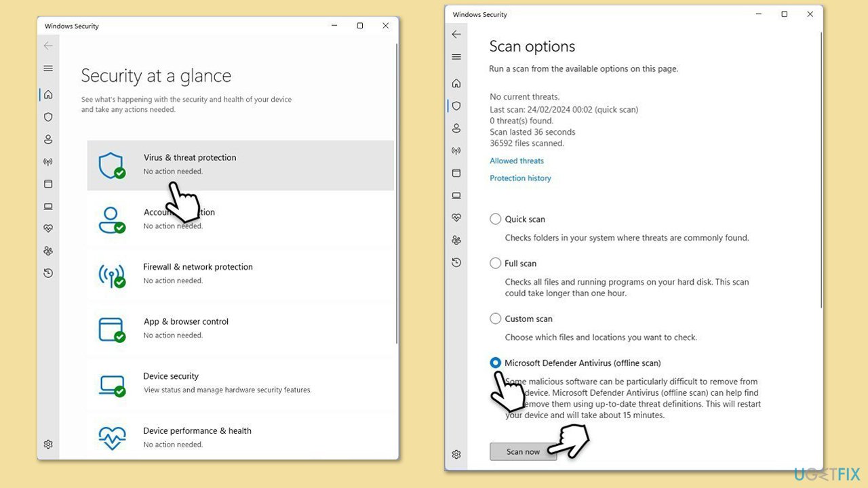The image size is (868, 488).
Task: Click the '36592 files scanned.' text
Action: (x=527, y=143)
